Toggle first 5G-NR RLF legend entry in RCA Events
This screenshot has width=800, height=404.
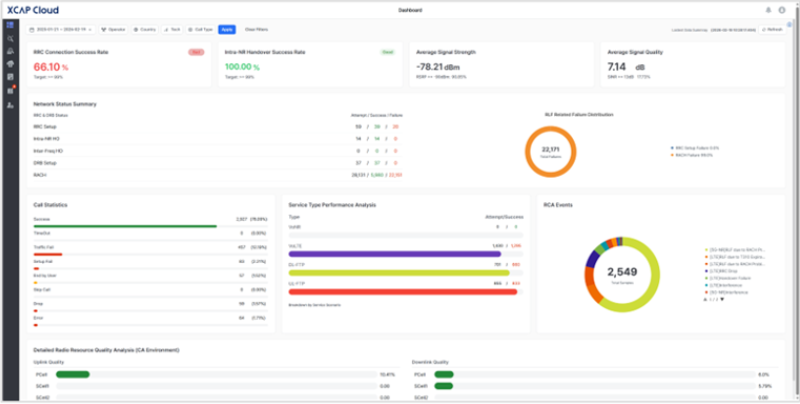tap(735, 250)
